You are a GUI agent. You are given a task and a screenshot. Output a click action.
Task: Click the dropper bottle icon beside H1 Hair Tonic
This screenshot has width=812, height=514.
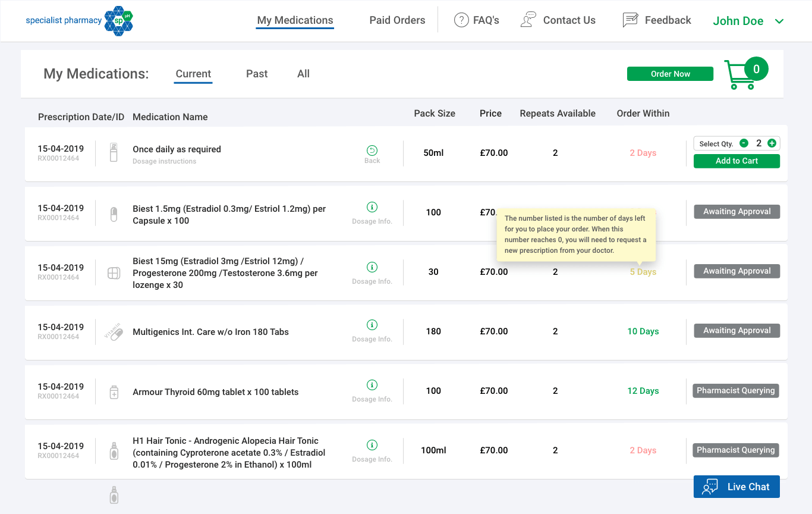[x=114, y=450]
